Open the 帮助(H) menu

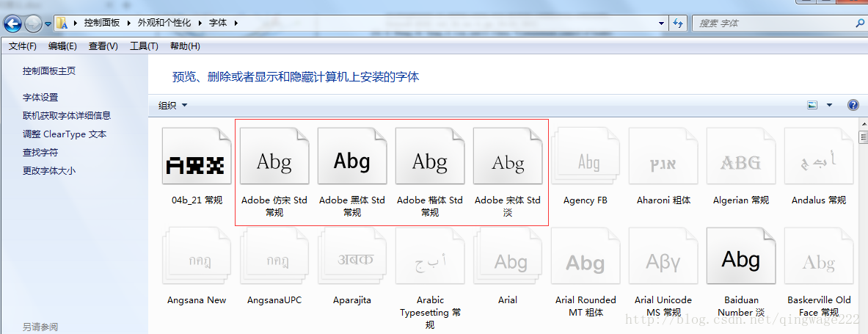pyautogui.click(x=185, y=46)
